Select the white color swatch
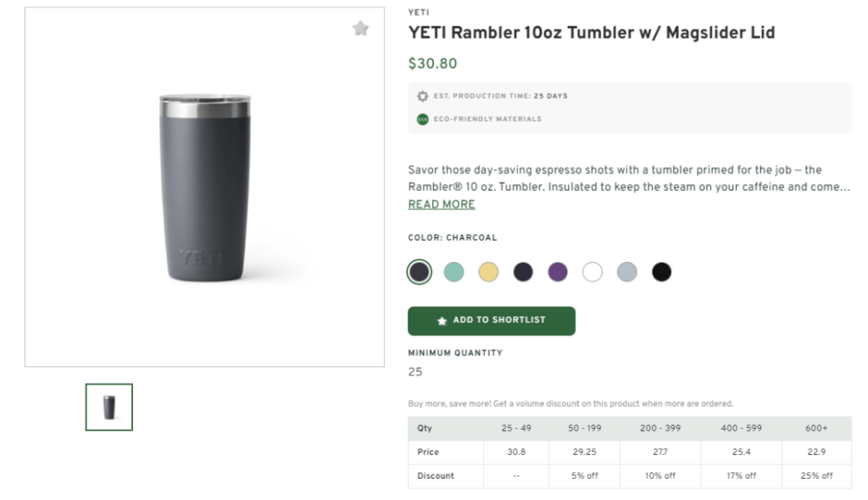Screen dimensions: 868x500 pos(593,271)
